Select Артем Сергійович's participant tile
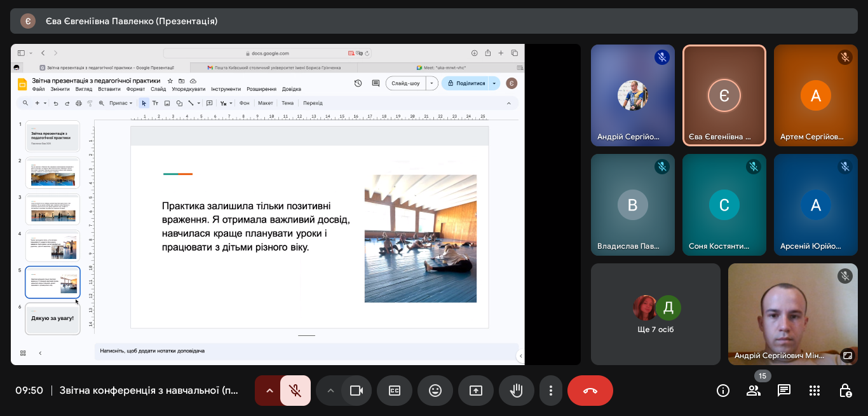868x416 pixels. tap(816, 95)
